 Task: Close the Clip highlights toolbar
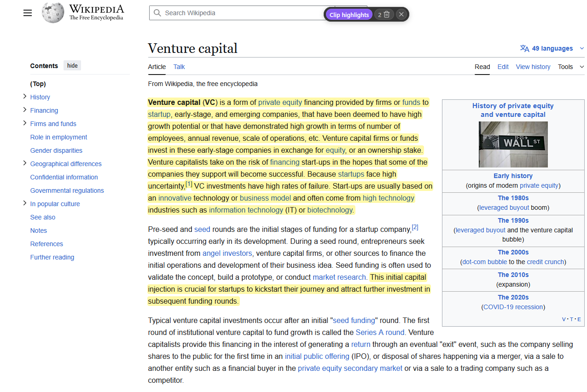(401, 15)
